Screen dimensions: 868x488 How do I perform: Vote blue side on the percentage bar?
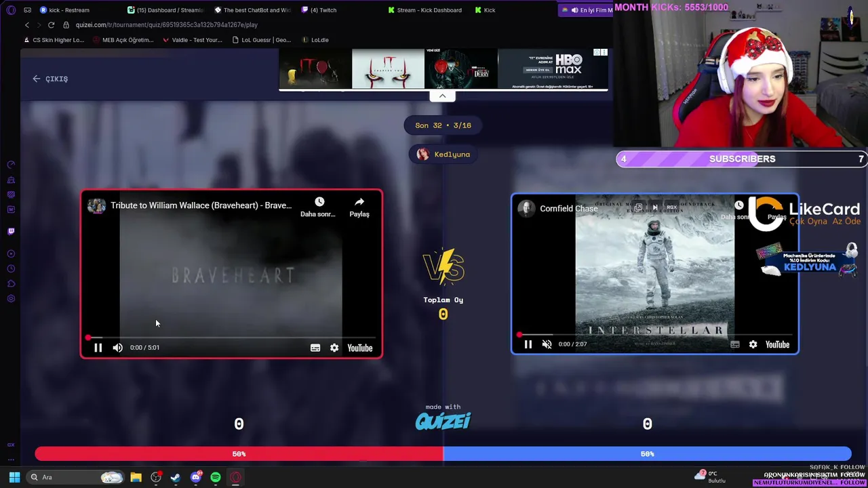pos(647,453)
